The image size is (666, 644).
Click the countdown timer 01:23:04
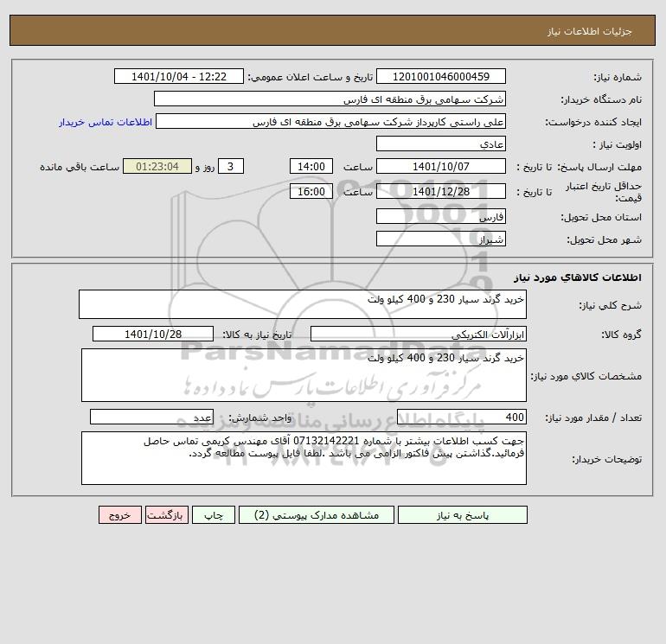pyautogui.click(x=157, y=167)
